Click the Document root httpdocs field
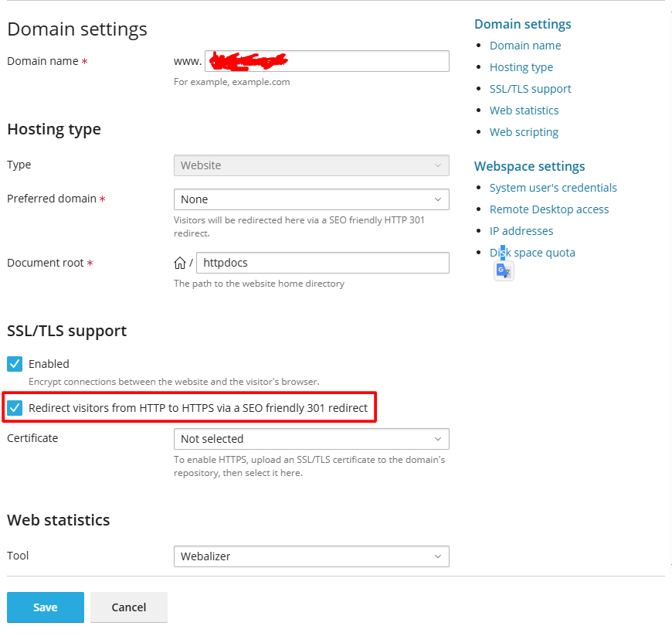672x636 pixels. [x=323, y=263]
